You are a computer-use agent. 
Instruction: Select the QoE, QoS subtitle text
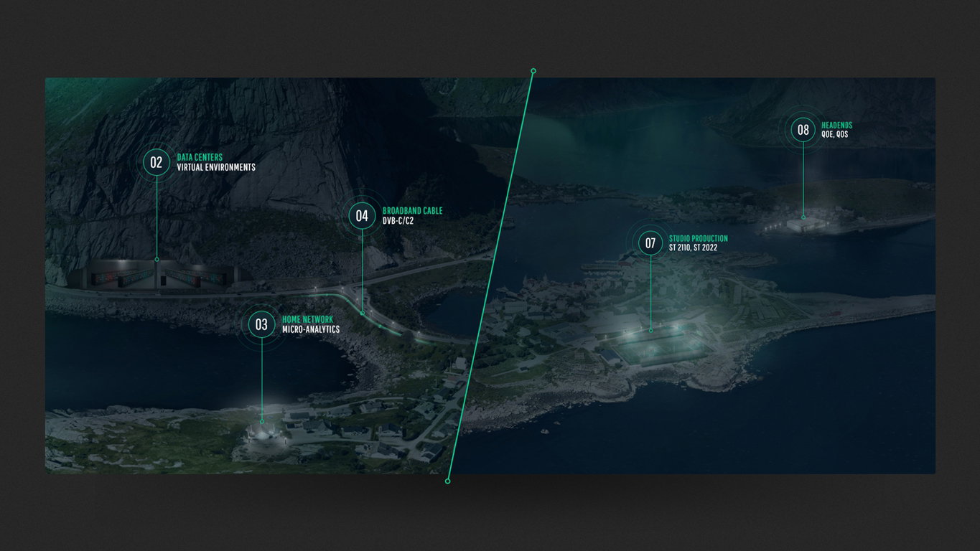pyautogui.click(x=835, y=135)
